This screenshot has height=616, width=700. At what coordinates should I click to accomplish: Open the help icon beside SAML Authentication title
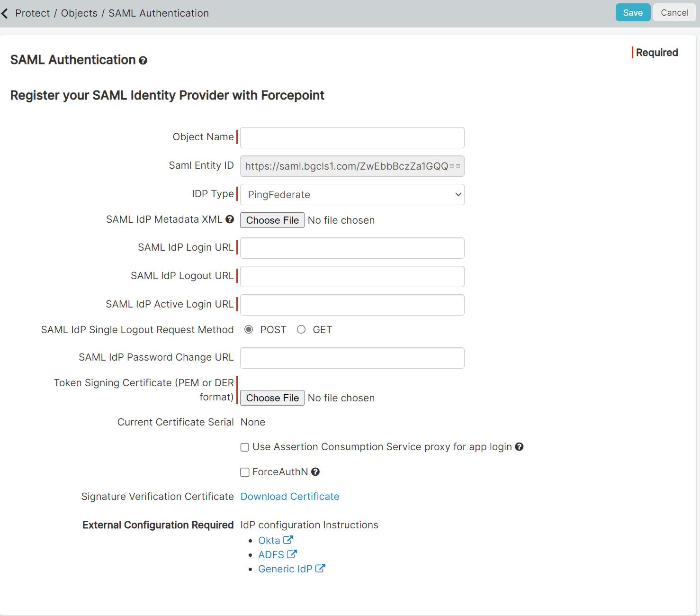[143, 60]
